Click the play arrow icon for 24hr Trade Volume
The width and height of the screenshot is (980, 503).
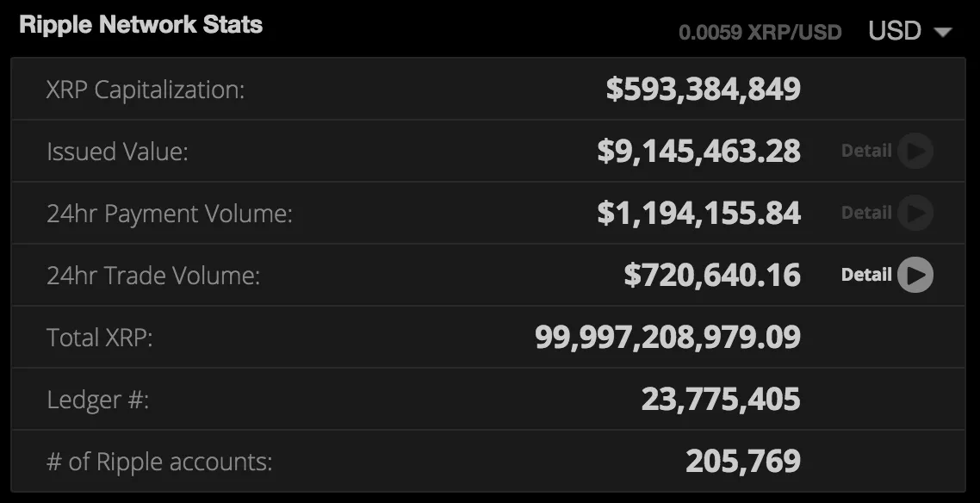click(x=915, y=274)
